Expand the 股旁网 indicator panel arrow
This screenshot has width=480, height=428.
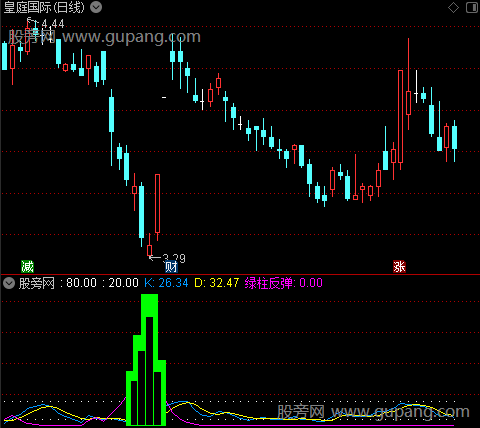tap(9, 283)
